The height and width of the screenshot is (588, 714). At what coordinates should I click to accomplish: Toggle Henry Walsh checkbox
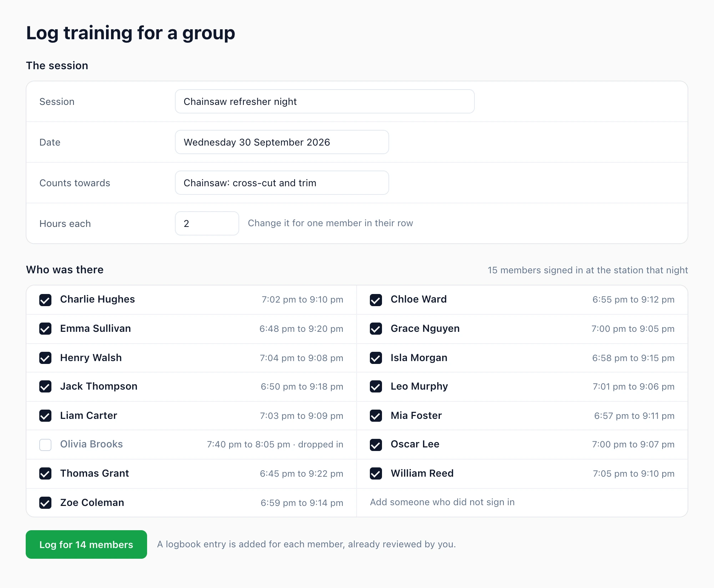click(45, 358)
